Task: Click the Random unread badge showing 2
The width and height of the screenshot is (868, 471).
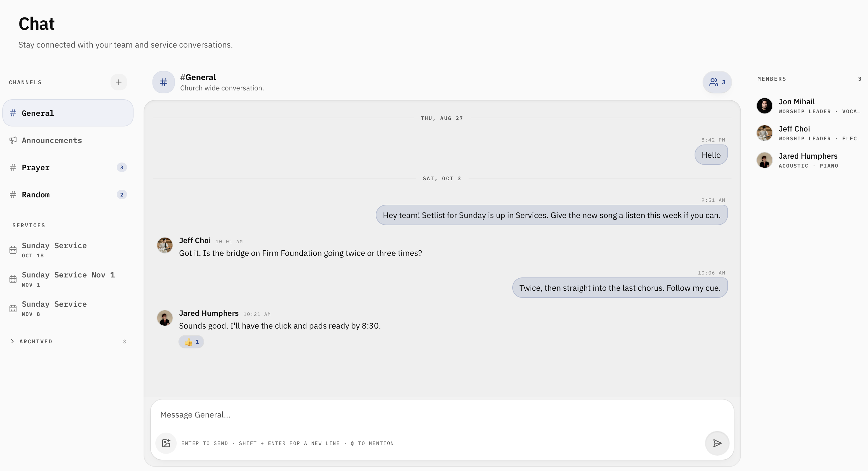Action: (x=122, y=195)
